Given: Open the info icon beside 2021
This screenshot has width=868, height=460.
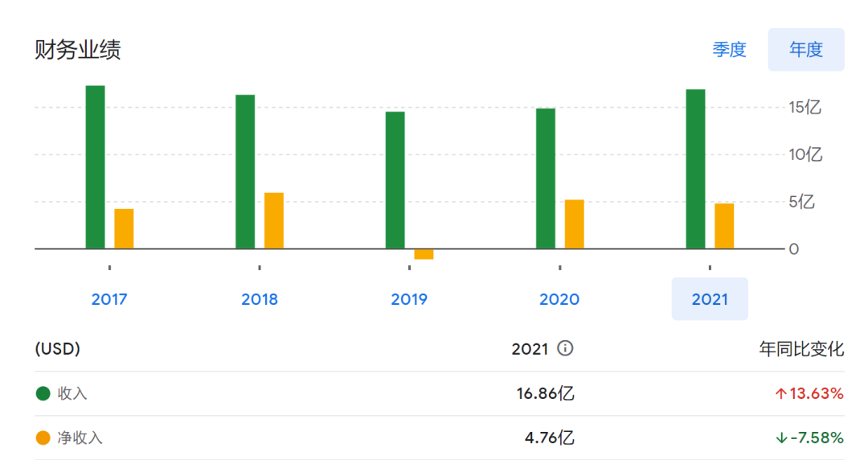Looking at the screenshot, I should pyautogui.click(x=565, y=348).
